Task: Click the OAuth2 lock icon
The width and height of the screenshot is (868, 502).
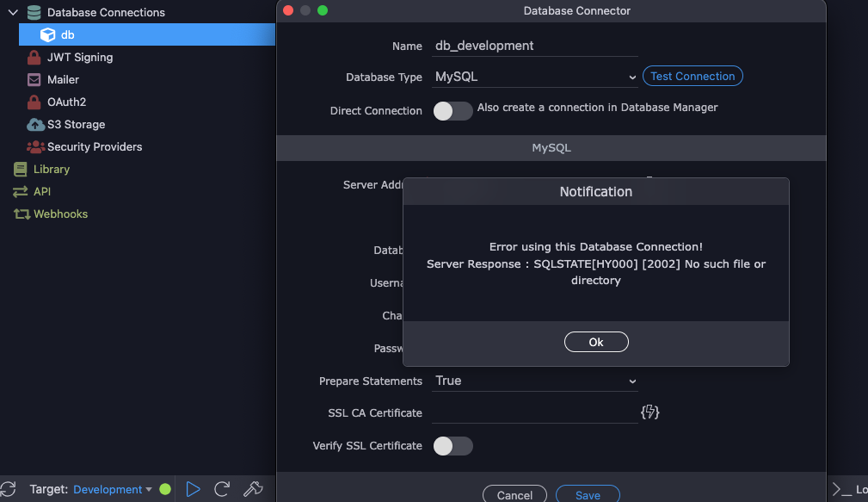Action: (x=34, y=102)
